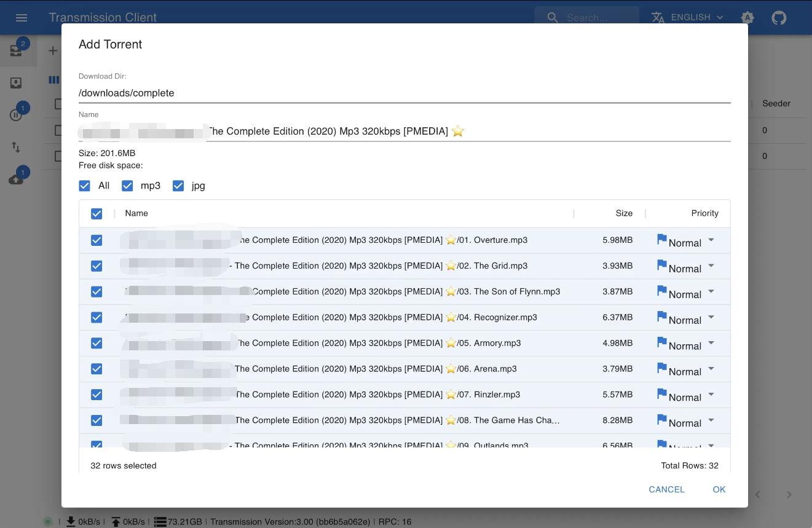The image size is (812, 528).
Task: Toggle the select-all checkbox in table header
Action: [x=97, y=213]
